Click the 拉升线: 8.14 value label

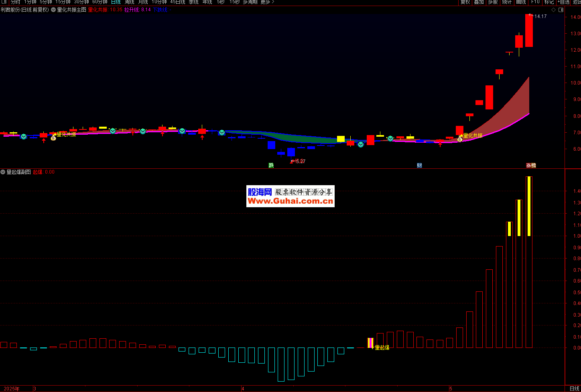[x=137, y=10]
